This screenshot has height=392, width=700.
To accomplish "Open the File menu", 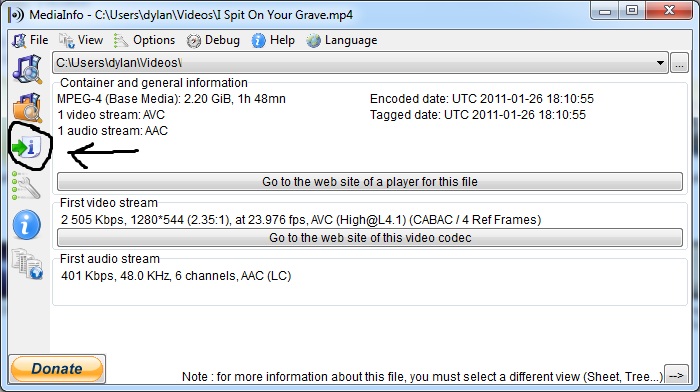I will 30,40.
